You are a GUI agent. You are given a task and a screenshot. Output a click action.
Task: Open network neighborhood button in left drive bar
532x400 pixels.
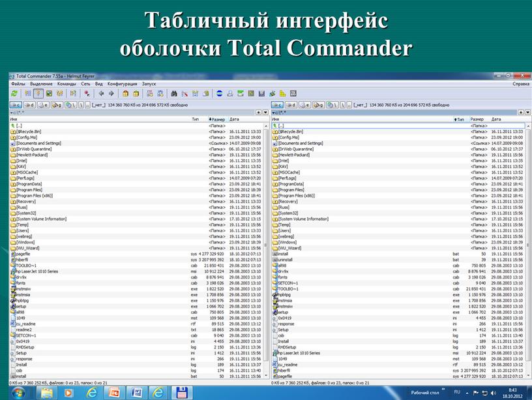[70, 105]
